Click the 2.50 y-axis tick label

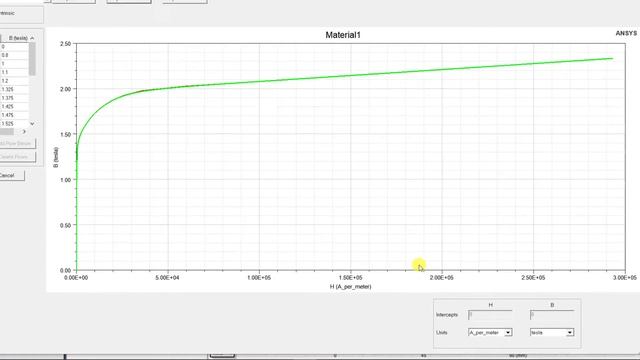coord(65,44)
